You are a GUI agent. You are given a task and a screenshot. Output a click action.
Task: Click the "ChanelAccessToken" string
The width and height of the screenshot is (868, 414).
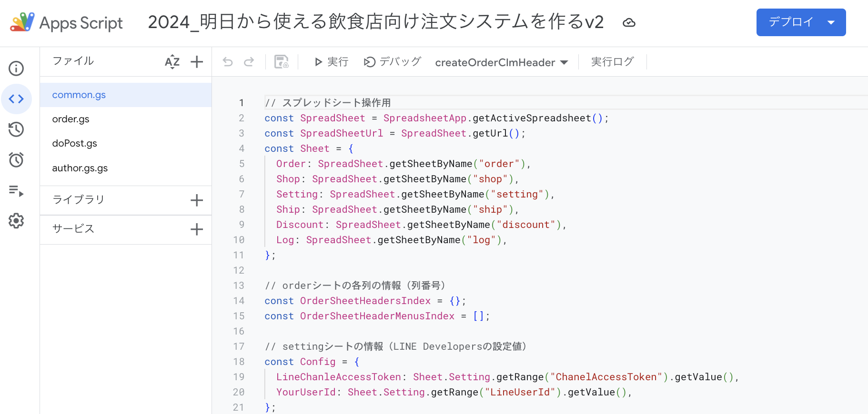pyautogui.click(x=606, y=377)
